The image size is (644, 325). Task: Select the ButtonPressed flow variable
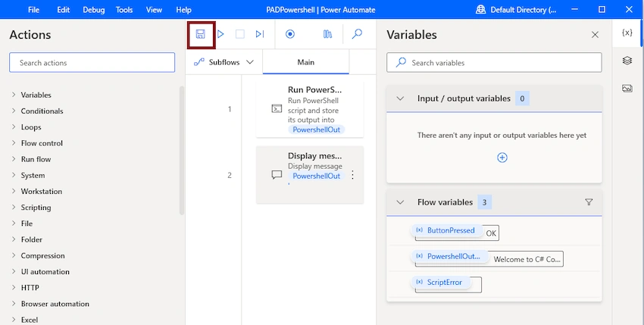(x=446, y=230)
